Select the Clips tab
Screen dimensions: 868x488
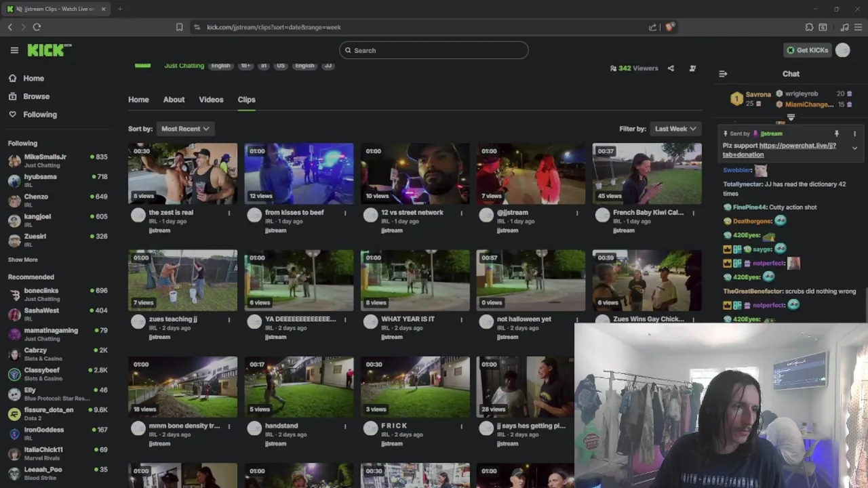click(x=246, y=100)
